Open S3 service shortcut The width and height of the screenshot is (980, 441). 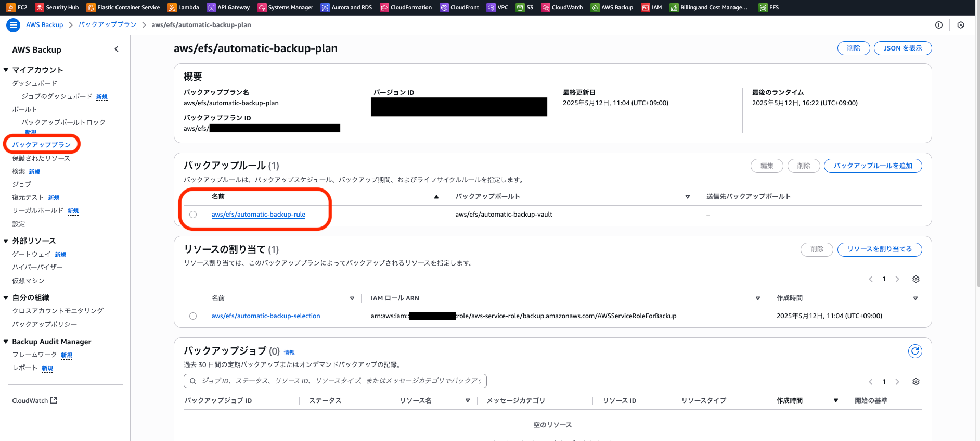(x=524, y=7)
